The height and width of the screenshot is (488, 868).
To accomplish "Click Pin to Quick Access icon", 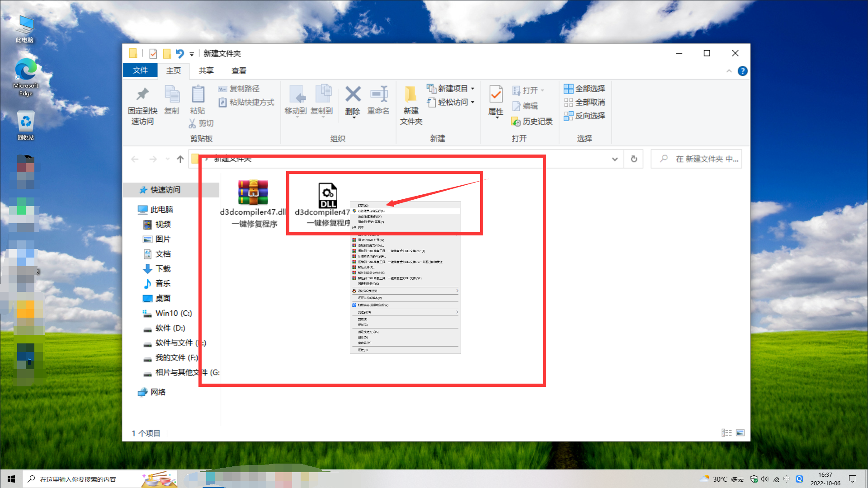I will pyautogui.click(x=142, y=95).
